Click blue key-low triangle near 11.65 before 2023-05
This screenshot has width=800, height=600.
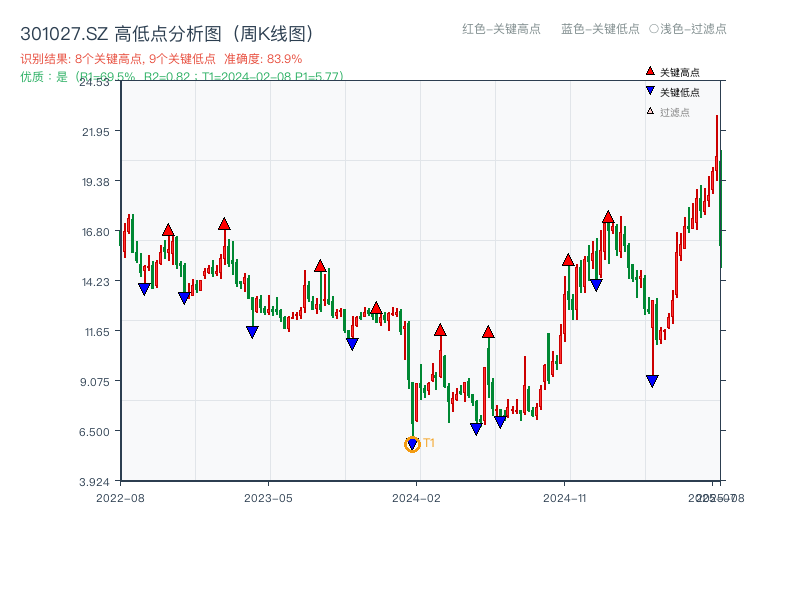coord(252,332)
